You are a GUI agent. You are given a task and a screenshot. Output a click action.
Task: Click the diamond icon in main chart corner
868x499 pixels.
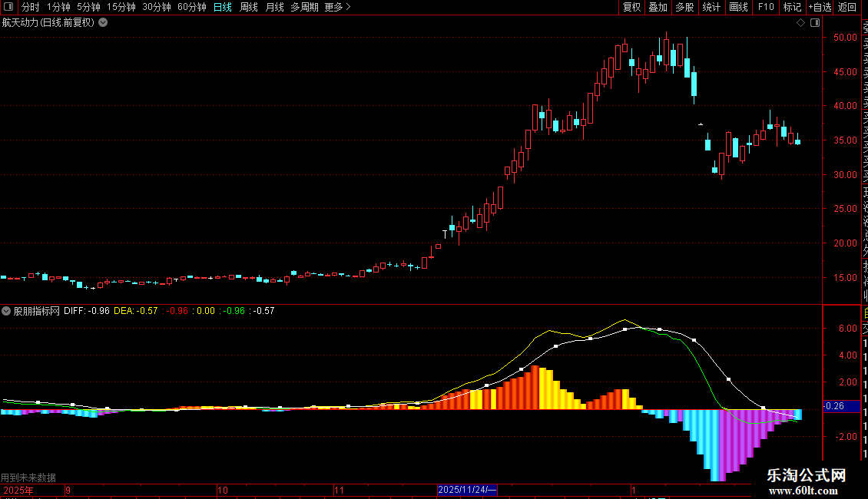click(x=800, y=23)
